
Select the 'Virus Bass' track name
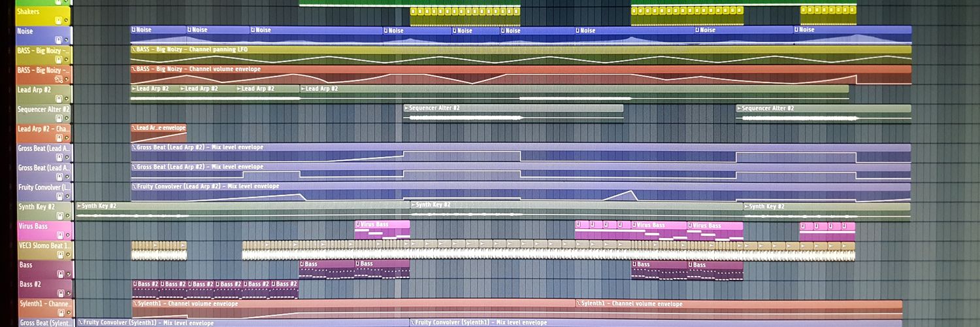(x=33, y=226)
